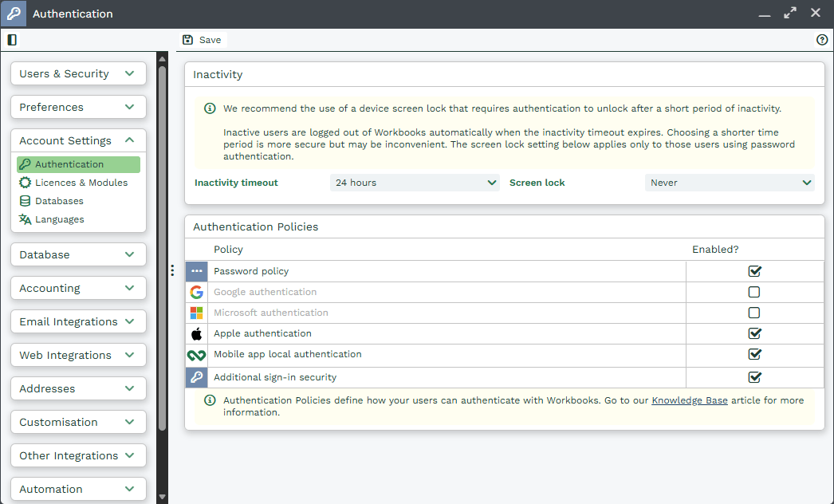Select Licences & Modules in Account Settings
834x504 pixels.
(81, 183)
